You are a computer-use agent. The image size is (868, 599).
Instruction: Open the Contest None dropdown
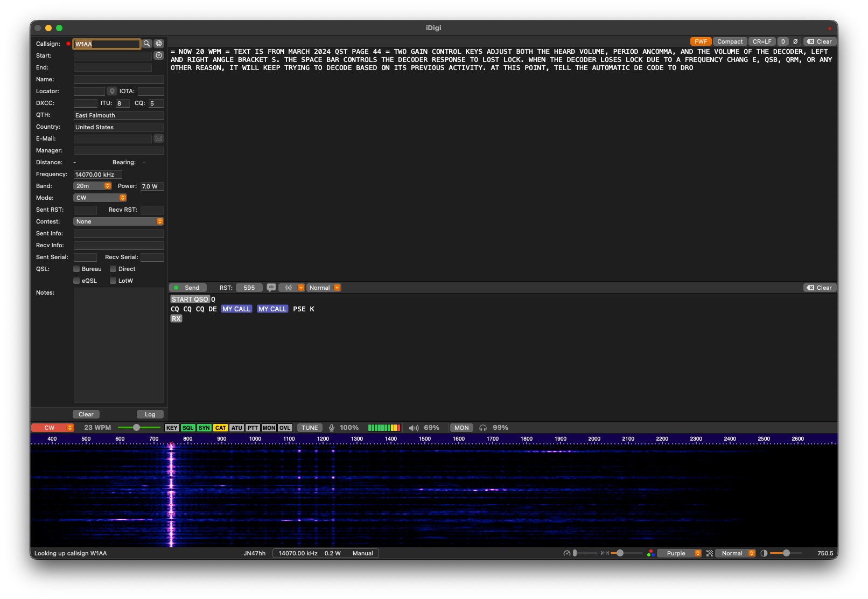tap(118, 221)
